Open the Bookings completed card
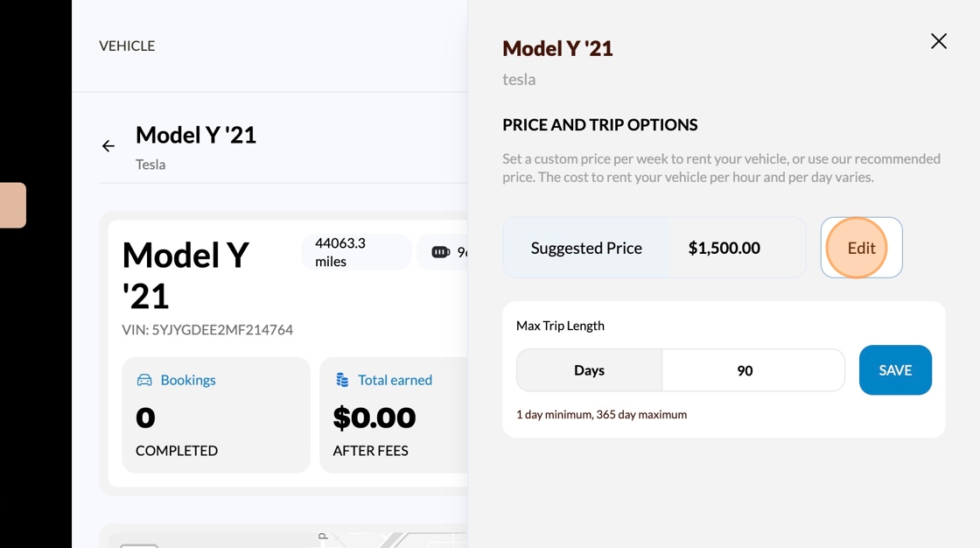The width and height of the screenshot is (980, 548). coord(216,415)
